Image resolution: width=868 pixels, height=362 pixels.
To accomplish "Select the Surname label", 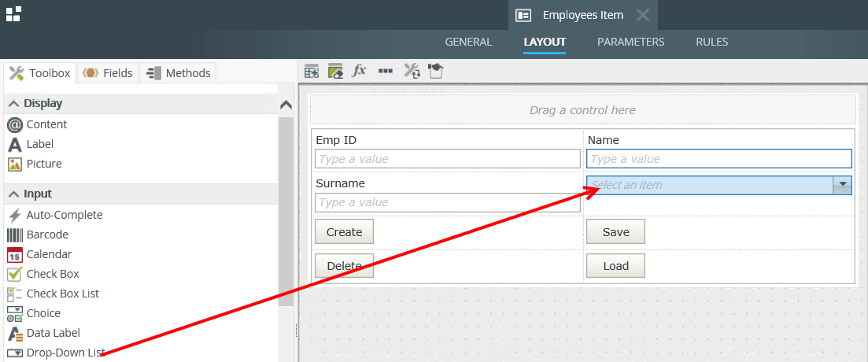I will tap(341, 184).
